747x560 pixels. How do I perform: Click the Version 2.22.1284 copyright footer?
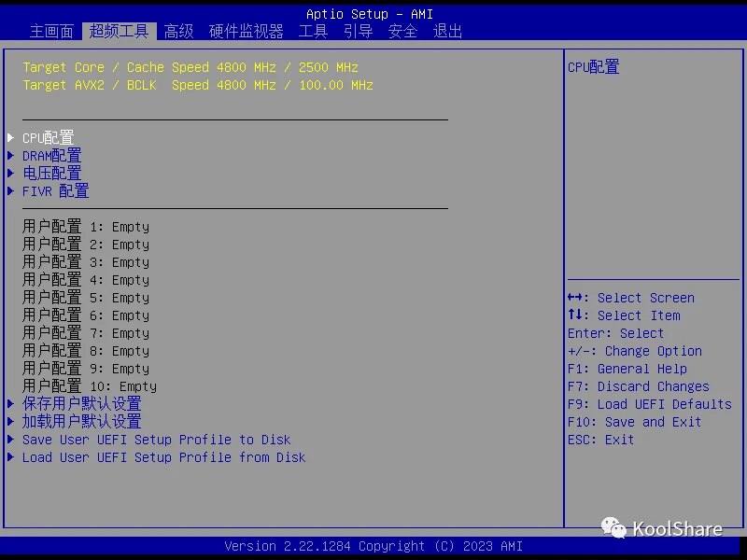373,546
